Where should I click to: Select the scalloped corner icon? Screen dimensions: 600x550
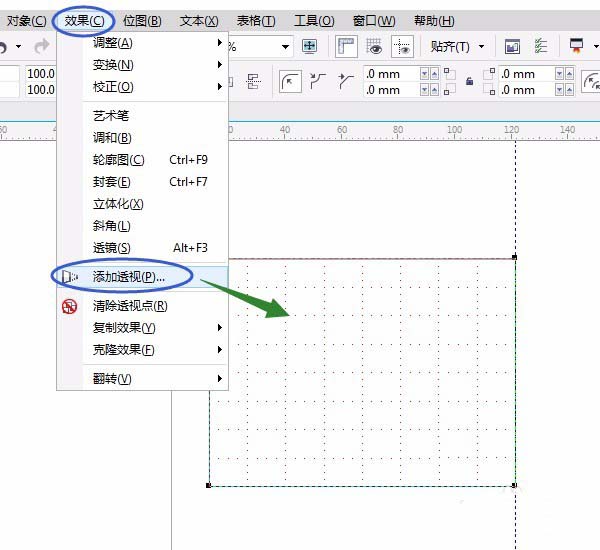point(317,81)
